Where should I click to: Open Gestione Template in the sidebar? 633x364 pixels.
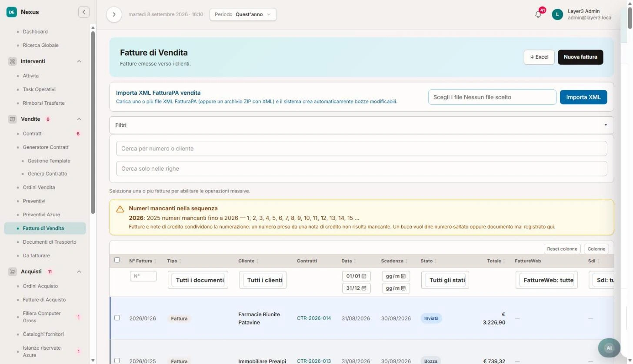click(49, 161)
